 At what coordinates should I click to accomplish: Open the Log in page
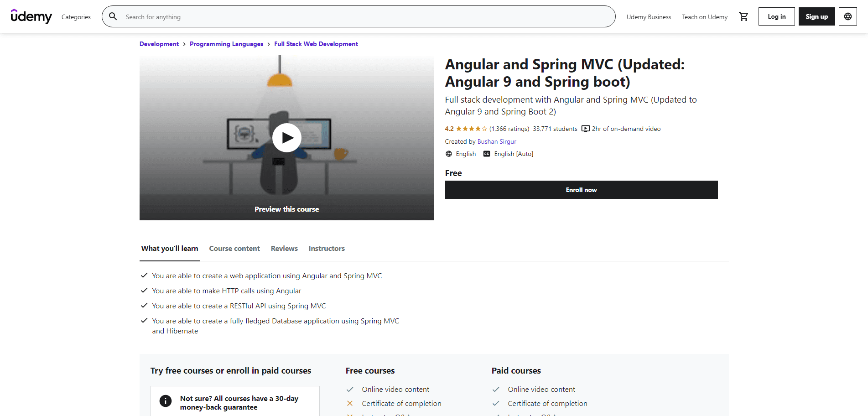point(776,16)
